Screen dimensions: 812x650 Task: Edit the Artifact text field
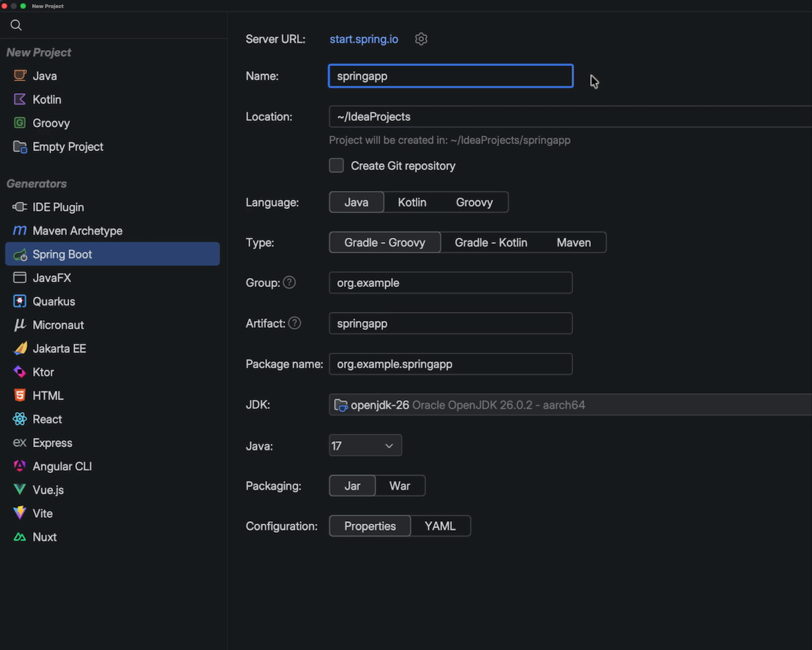(451, 323)
